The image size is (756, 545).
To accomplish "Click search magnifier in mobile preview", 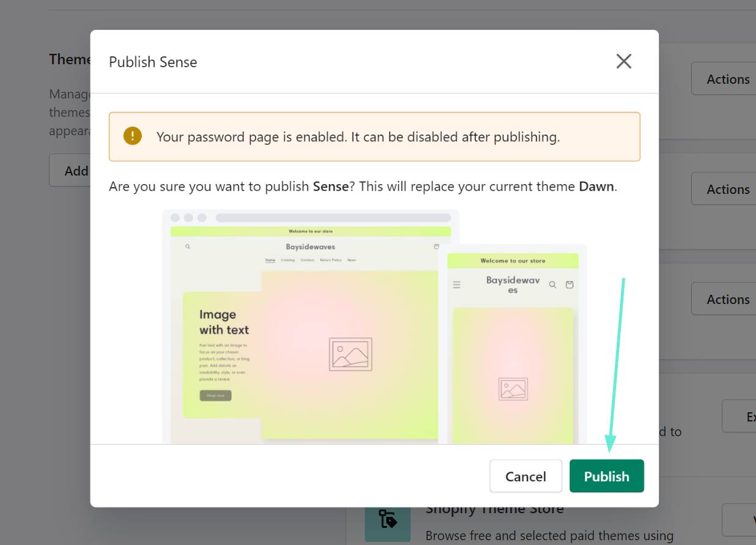I will (x=552, y=284).
